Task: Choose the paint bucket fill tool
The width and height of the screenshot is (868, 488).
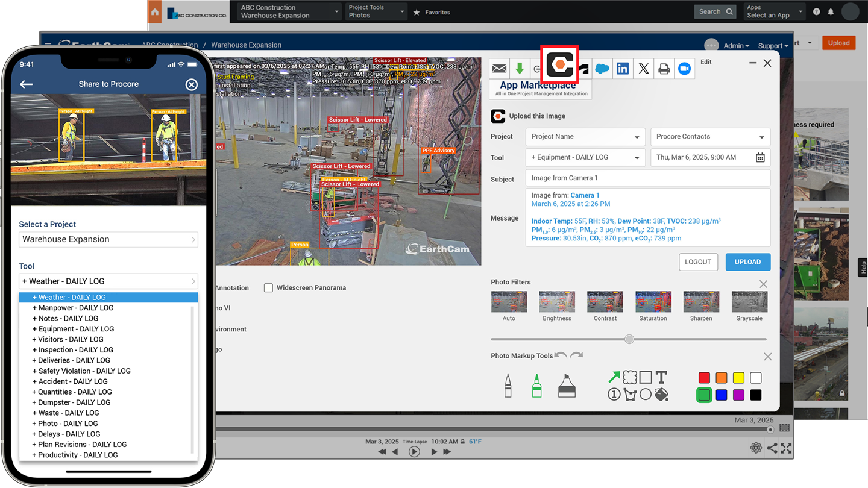Action: [x=661, y=395]
